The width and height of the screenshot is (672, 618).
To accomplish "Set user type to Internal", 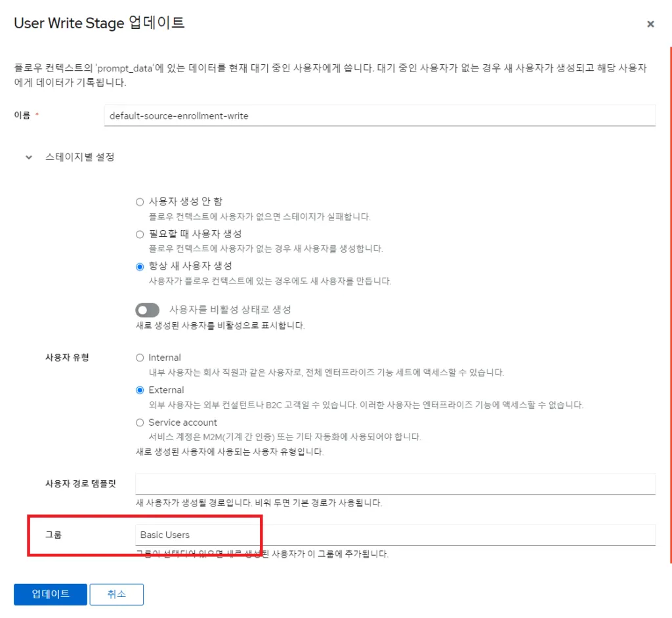I will pyautogui.click(x=139, y=358).
